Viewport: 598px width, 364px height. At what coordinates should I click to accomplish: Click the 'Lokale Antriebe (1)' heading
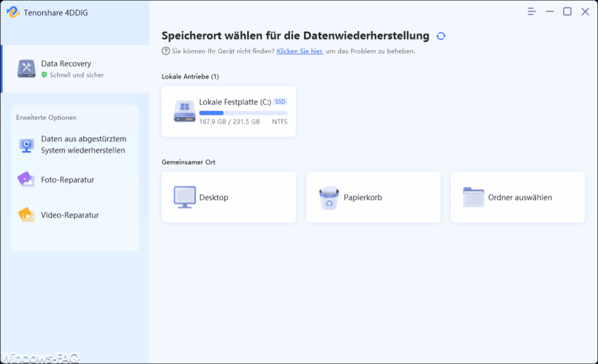pyautogui.click(x=190, y=76)
